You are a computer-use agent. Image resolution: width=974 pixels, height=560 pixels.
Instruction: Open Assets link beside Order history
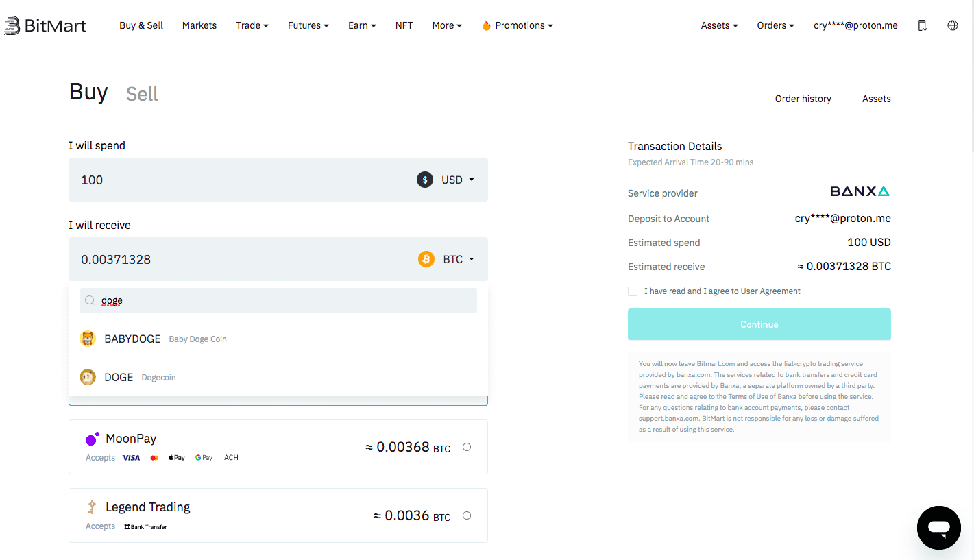point(877,99)
